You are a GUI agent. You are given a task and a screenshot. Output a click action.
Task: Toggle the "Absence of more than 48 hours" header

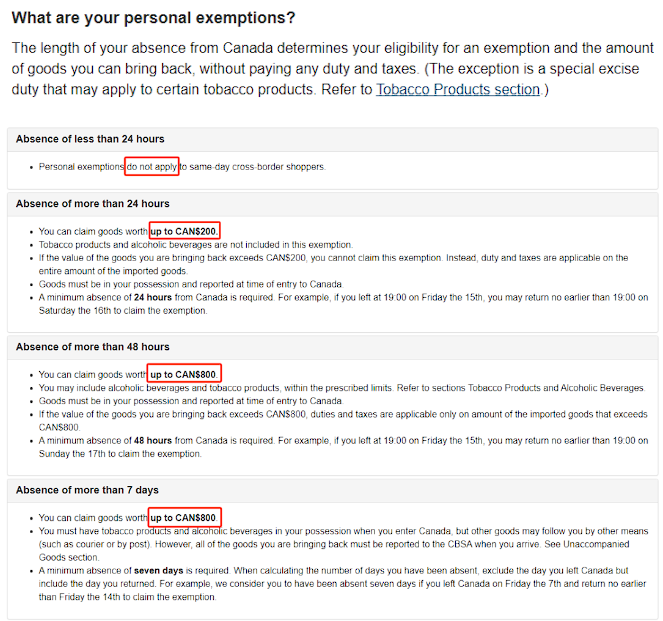93,347
